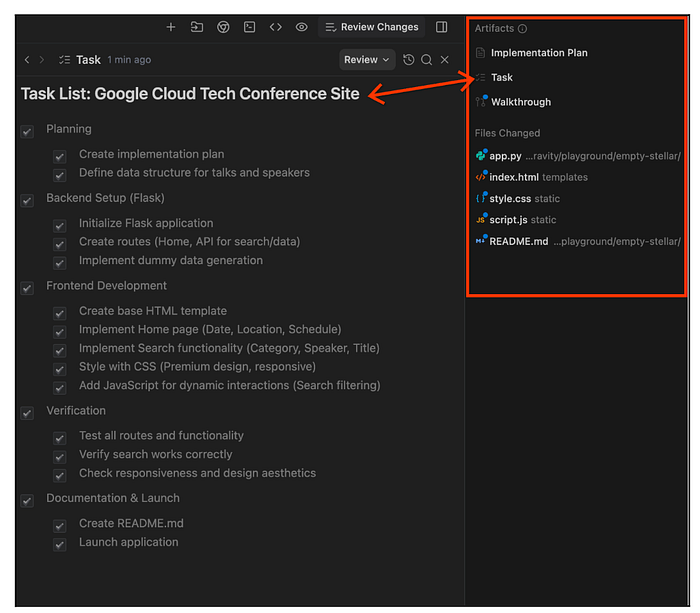
Task: Toggle the Create README.md checkbox
Action: point(60,526)
